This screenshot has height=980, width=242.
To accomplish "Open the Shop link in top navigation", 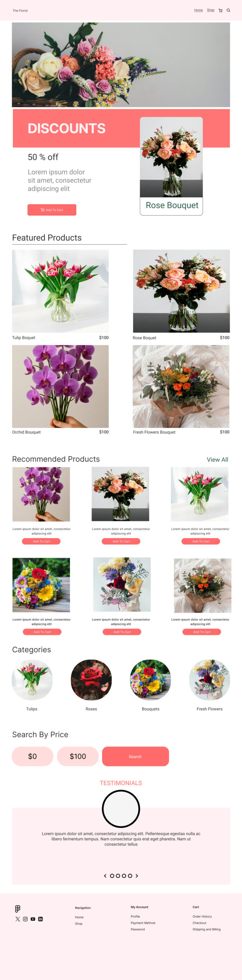I will [211, 10].
